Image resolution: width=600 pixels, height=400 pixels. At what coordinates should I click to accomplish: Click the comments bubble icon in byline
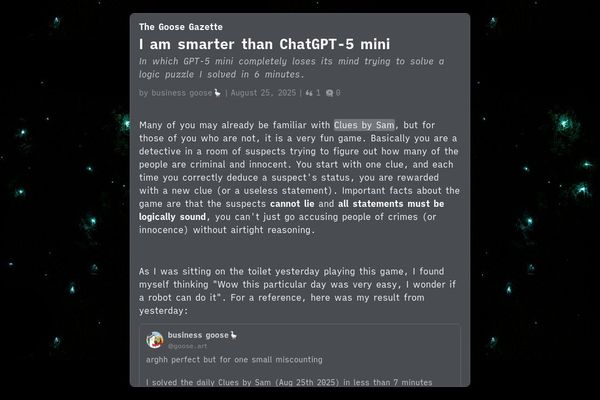coord(330,93)
